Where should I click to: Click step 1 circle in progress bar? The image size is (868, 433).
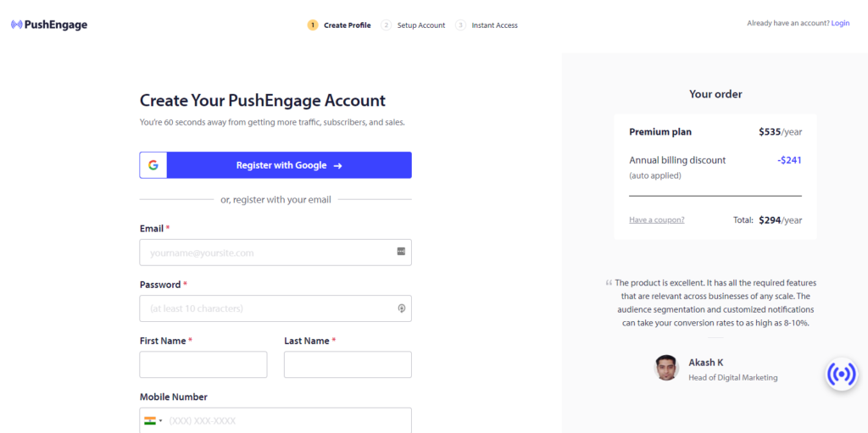[313, 25]
